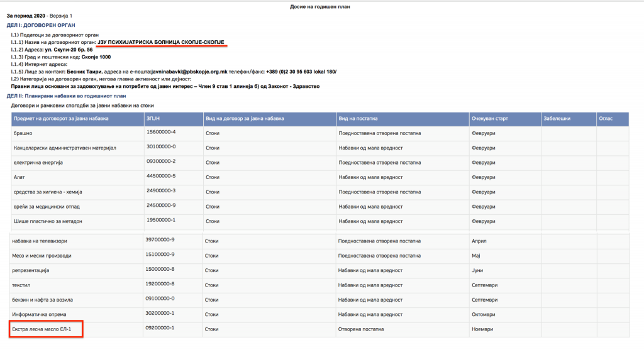Click code '15100000-9'
Viewport: 644px width, 350px height.
pyautogui.click(x=160, y=254)
